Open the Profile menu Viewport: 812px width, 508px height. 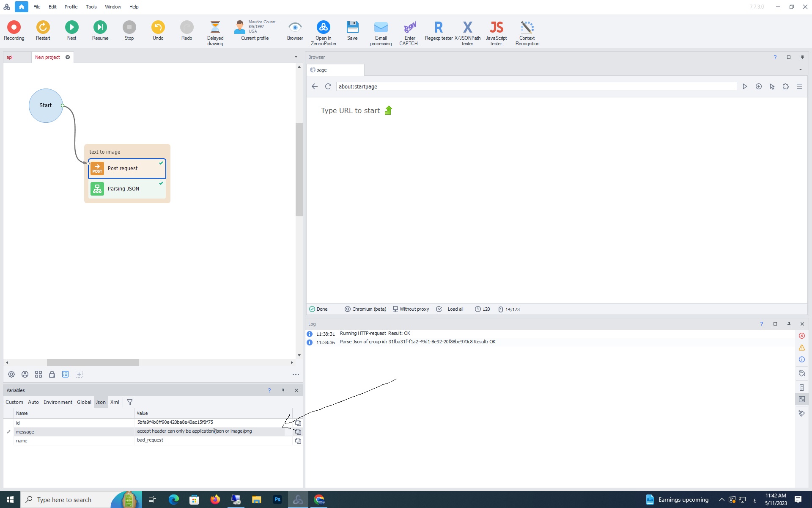click(x=71, y=7)
